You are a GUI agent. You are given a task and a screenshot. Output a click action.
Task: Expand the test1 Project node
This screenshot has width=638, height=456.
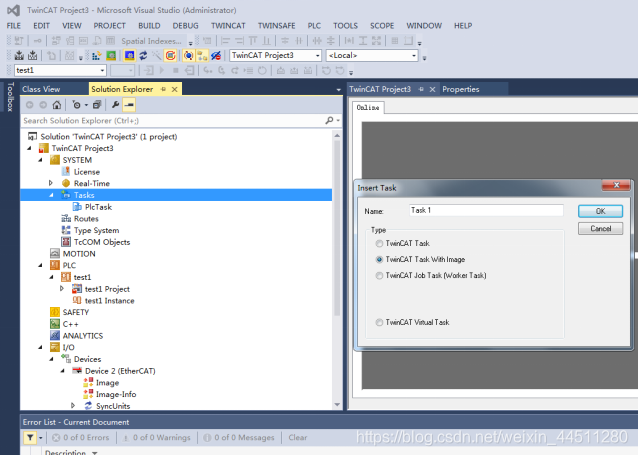click(62, 288)
